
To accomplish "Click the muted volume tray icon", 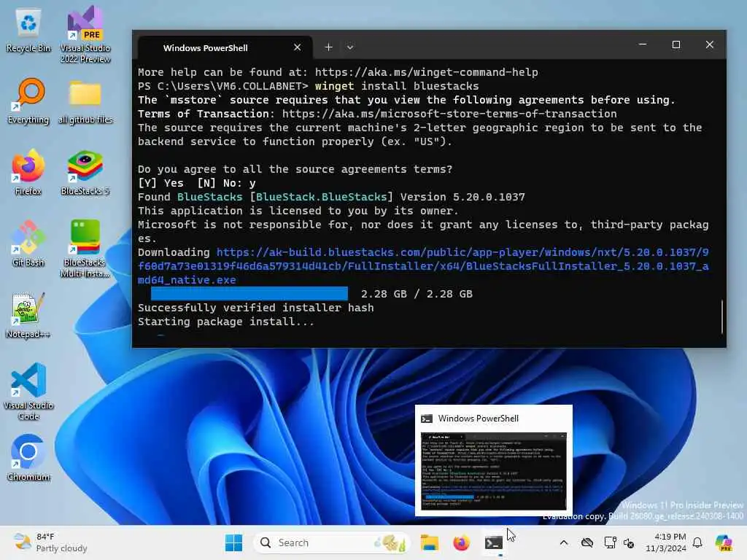I will (x=629, y=543).
